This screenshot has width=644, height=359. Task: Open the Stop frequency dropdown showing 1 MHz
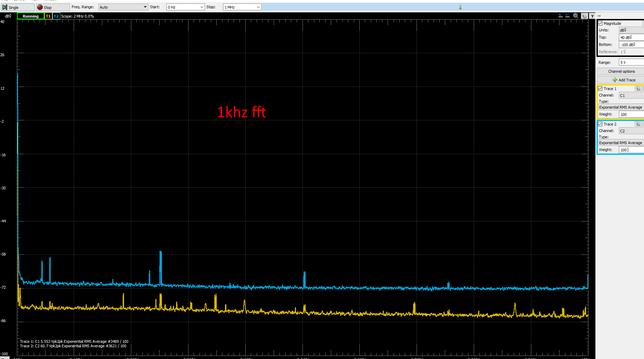[242, 7]
